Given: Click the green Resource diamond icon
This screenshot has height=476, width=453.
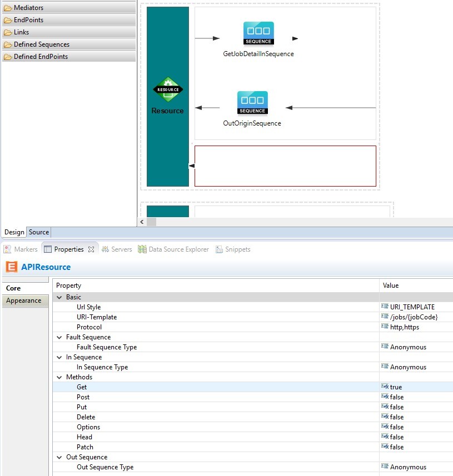Looking at the screenshot, I should pyautogui.click(x=168, y=89).
